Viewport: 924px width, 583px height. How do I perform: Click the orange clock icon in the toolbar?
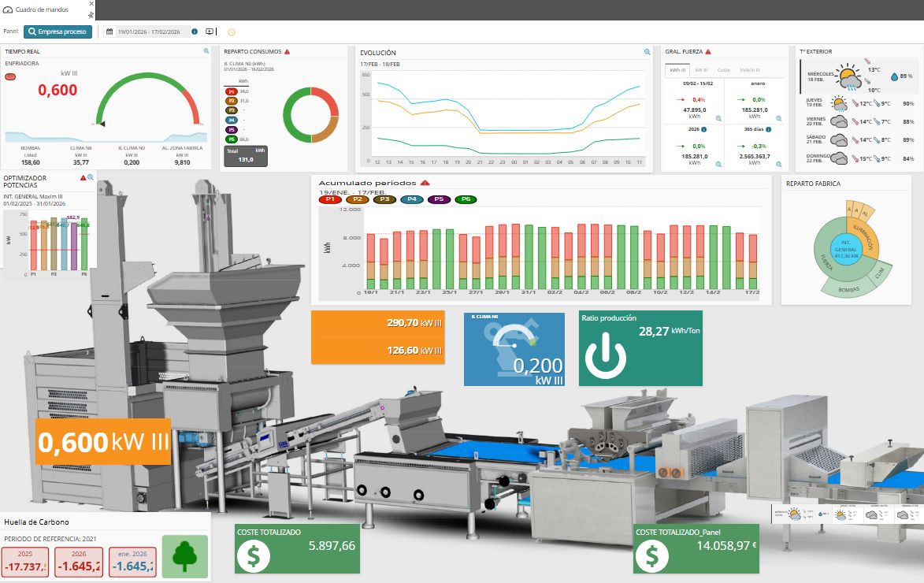tap(231, 32)
